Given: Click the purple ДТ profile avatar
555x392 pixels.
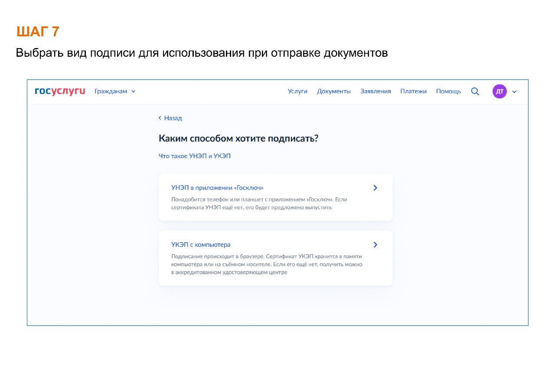Looking at the screenshot, I should click(x=499, y=91).
